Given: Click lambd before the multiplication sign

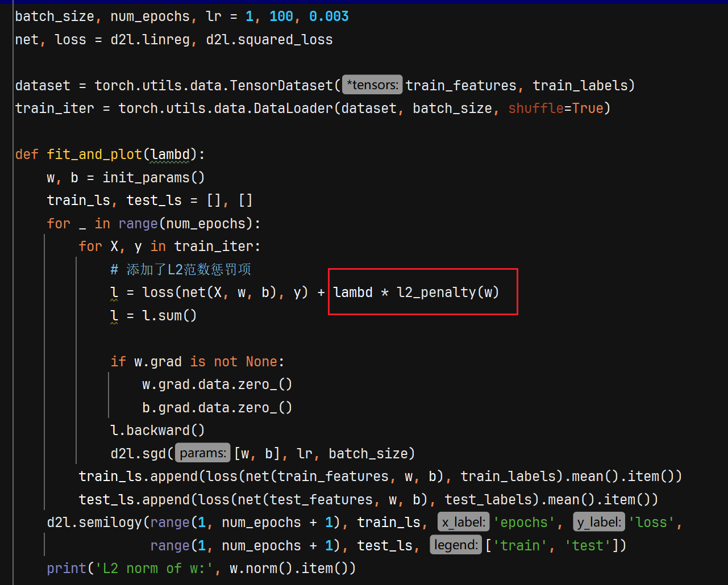Looking at the screenshot, I should [x=353, y=292].
